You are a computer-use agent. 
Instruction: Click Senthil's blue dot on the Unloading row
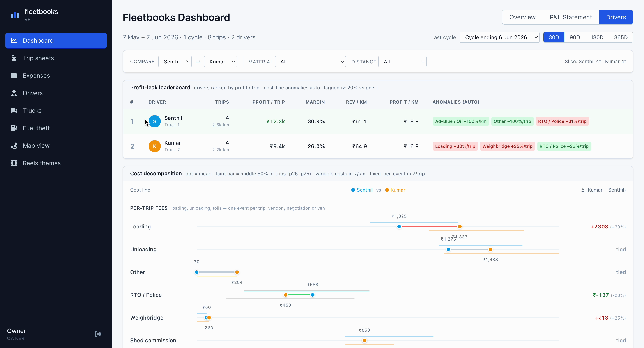448,249
